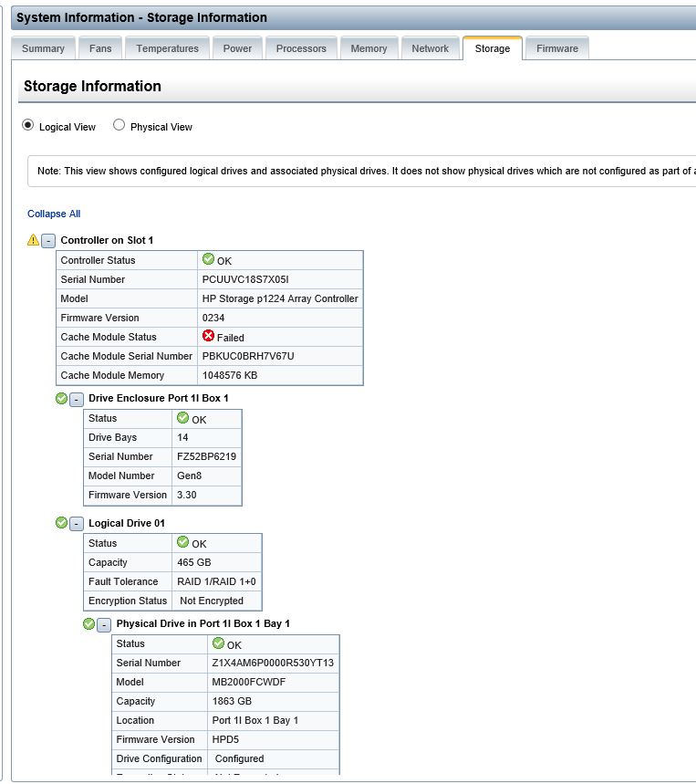This screenshot has width=696, height=784.
Task: Click the OK status icon in Drive Enclosure table
Action: click(182, 418)
